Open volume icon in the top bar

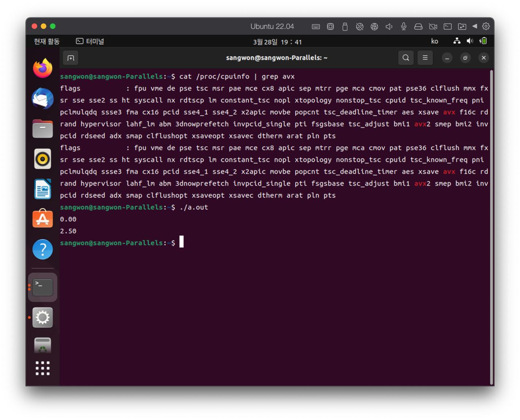pos(470,41)
